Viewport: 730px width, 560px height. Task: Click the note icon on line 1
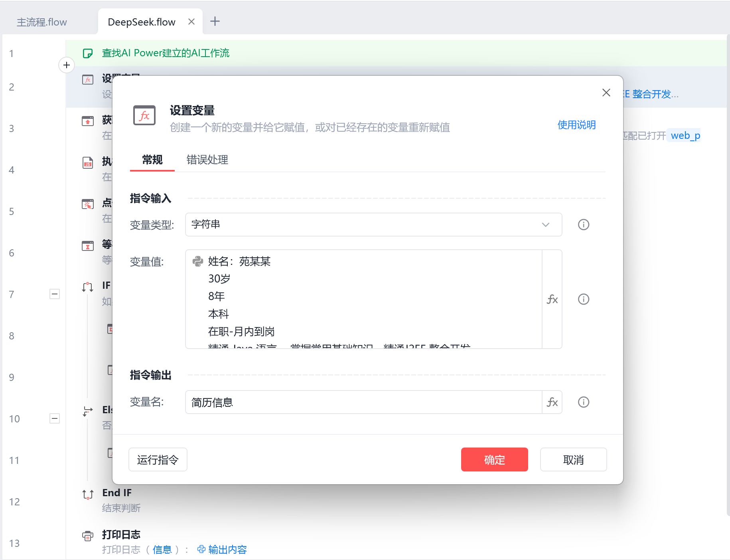tap(88, 53)
